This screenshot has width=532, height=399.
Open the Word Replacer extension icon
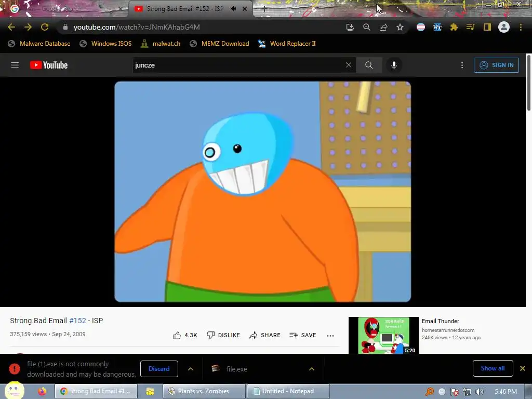437,27
